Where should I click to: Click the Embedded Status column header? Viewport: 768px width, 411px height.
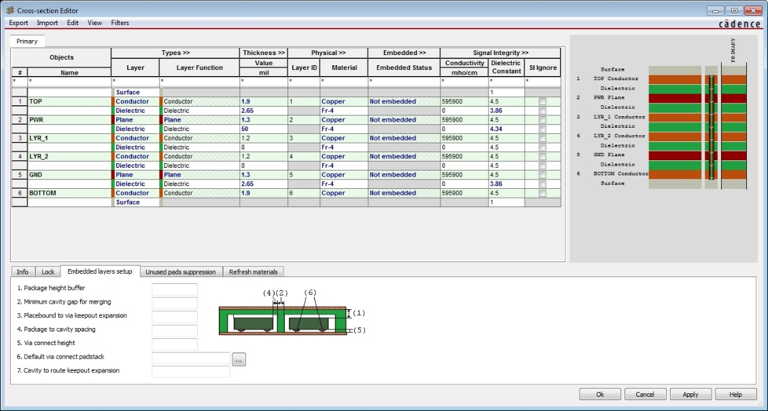404,68
